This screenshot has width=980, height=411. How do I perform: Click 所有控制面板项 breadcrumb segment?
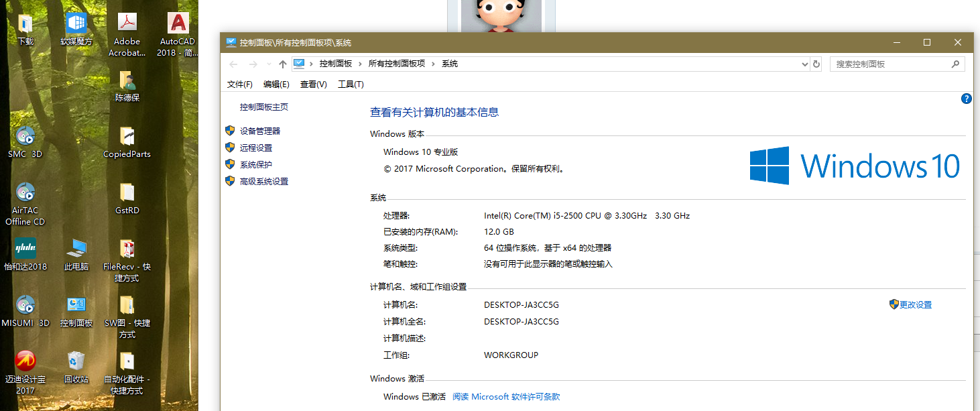point(397,64)
